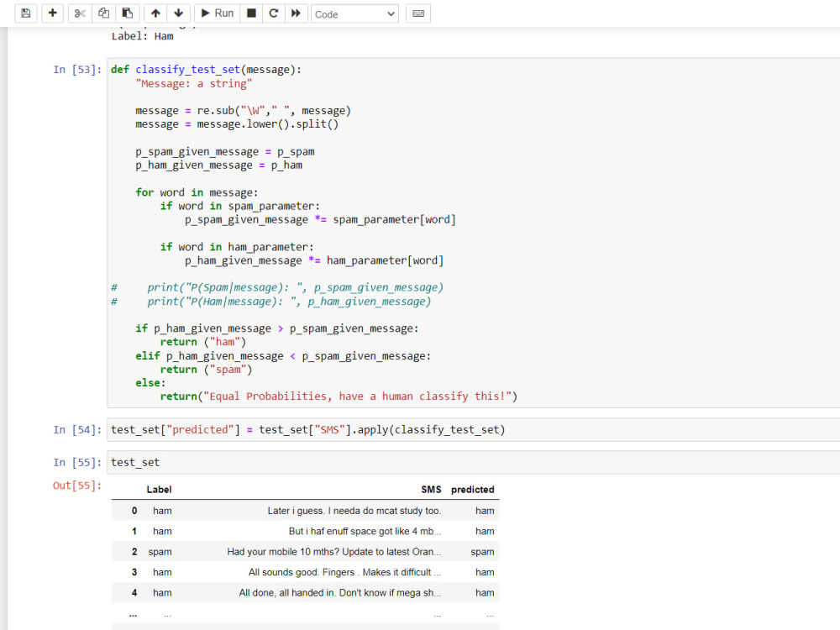Move the selected cell down
The height and width of the screenshot is (630, 840).
tap(179, 13)
